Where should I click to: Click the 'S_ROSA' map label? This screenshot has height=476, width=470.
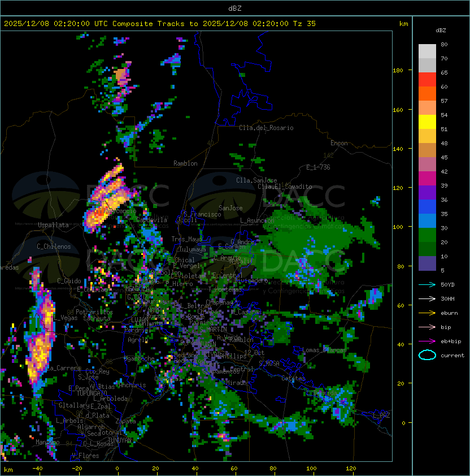269,364
